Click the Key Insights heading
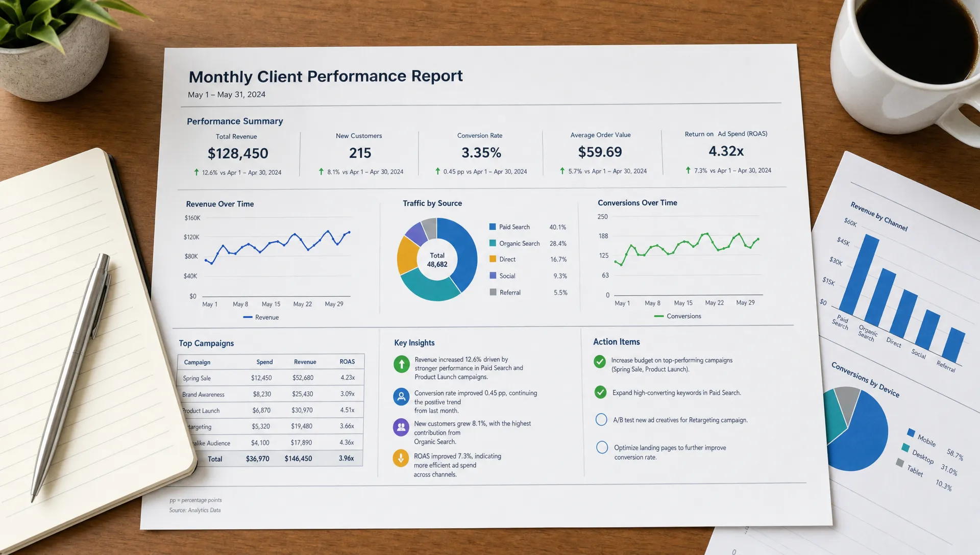This screenshot has width=980, height=555. click(x=414, y=343)
